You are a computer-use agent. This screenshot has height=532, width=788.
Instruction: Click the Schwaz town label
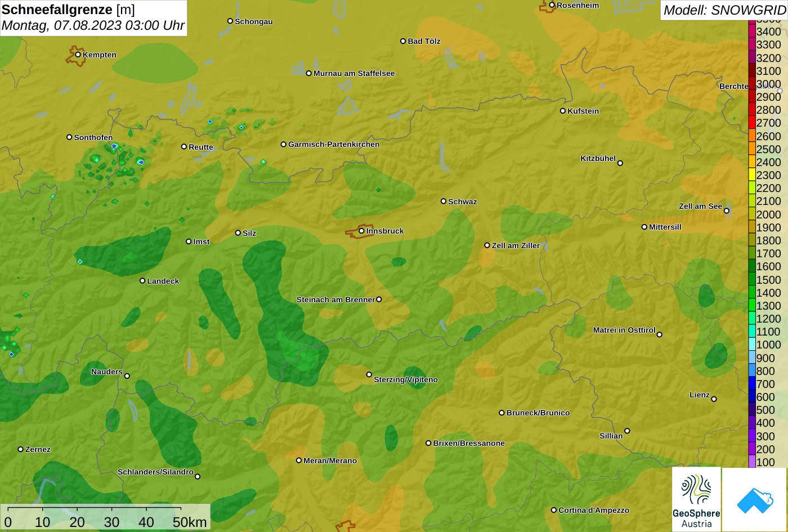463,202
